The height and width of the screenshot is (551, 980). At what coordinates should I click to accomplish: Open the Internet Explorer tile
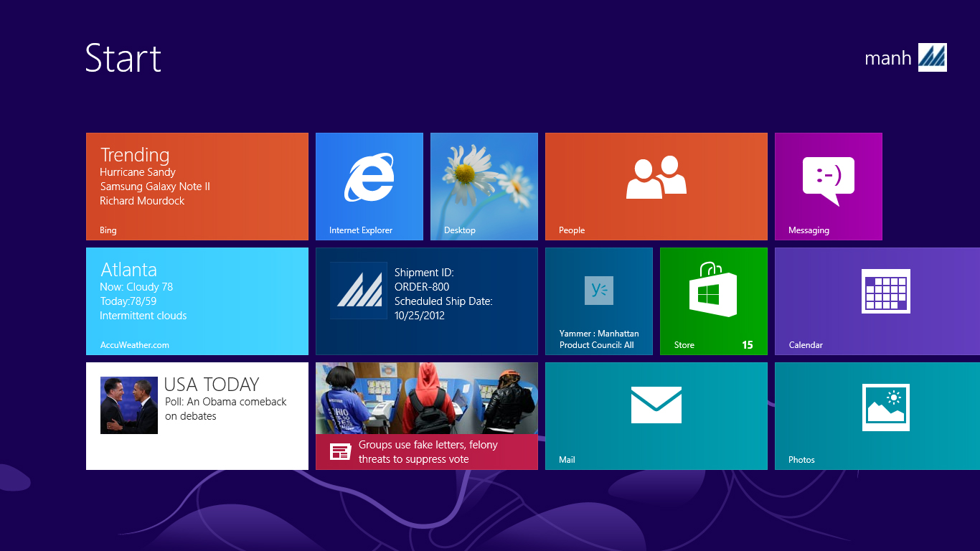(x=369, y=186)
